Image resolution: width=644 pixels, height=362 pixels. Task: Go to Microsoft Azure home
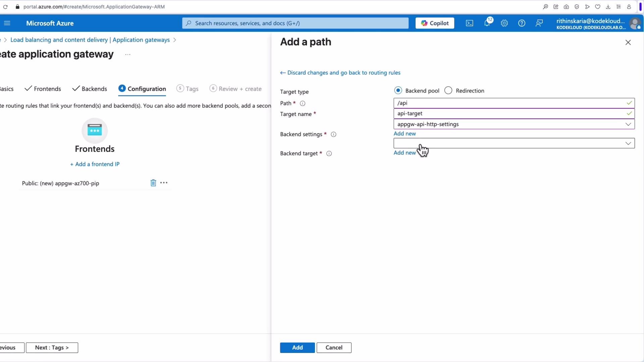[x=50, y=23]
